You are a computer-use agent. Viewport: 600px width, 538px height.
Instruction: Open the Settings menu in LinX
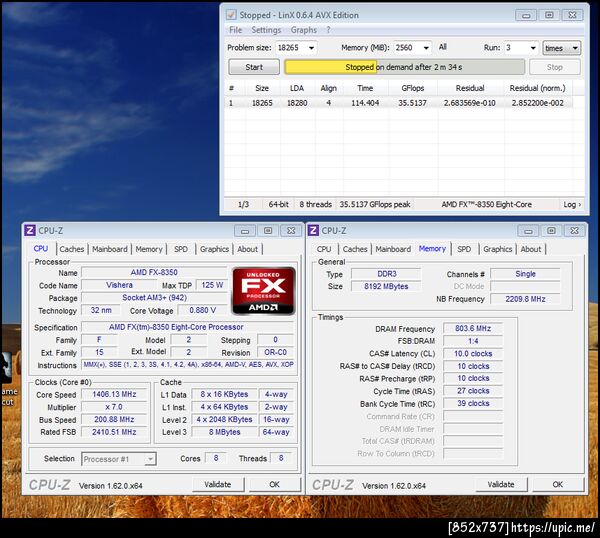(x=266, y=30)
